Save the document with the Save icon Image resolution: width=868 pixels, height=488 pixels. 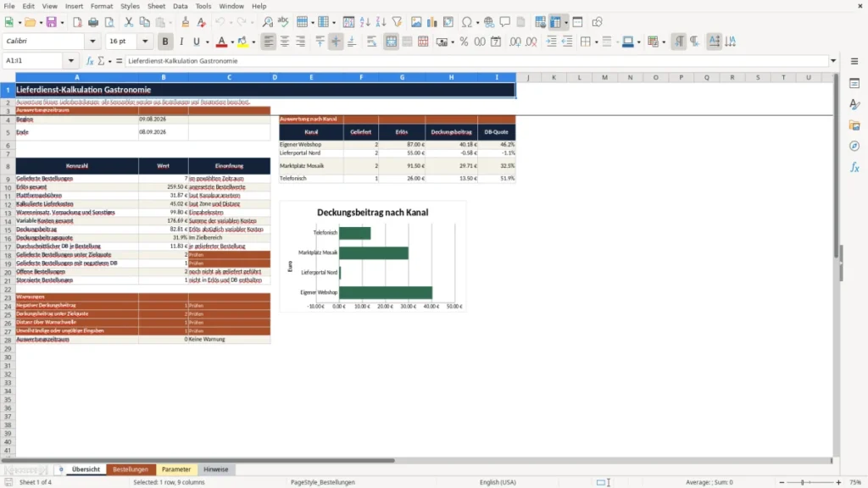coord(52,22)
